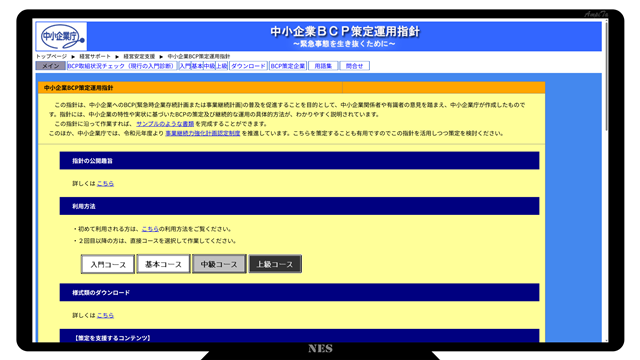The height and width of the screenshot is (360, 640).
Task: Click the 上級コース button
Action: pyautogui.click(x=275, y=264)
